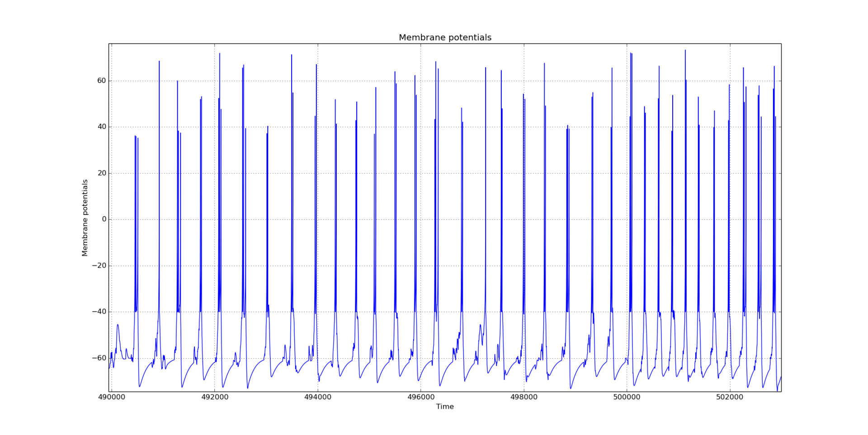Click y-axis tick label 60
868x435 pixels.
click(x=102, y=81)
